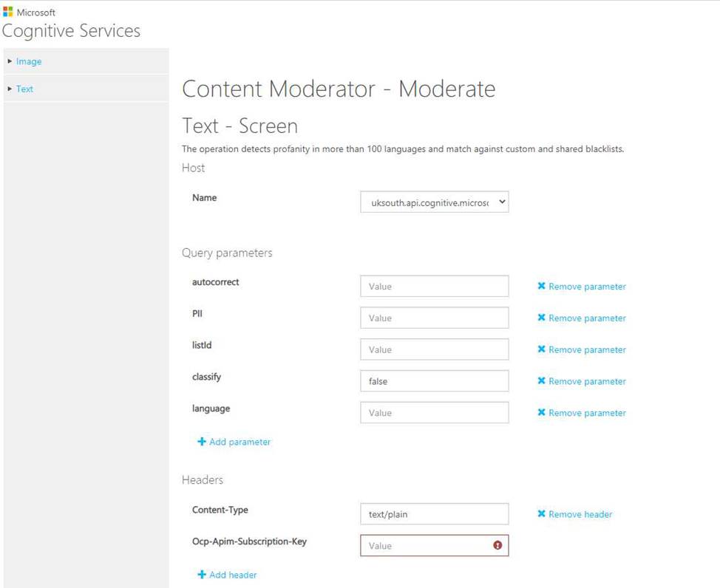Open the host Name dropdown
The image size is (720, 588).
[435, 202]
